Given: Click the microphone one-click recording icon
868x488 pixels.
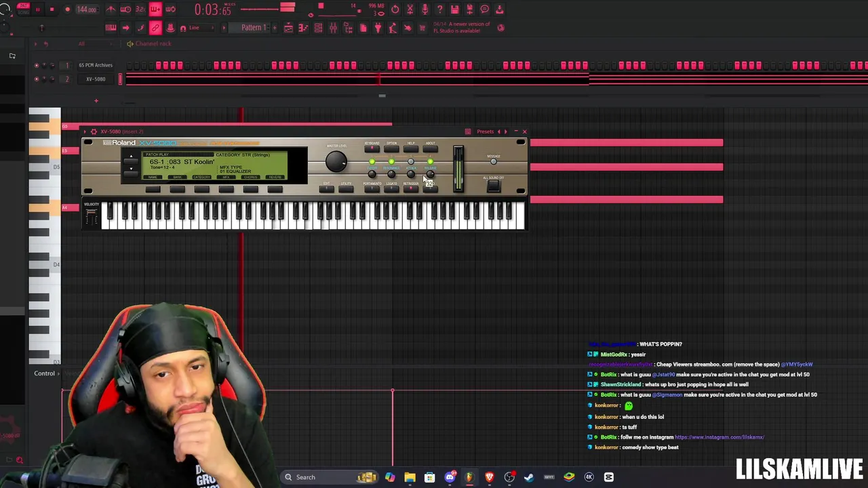Looking at the screenshot, I should pos(425,9).
